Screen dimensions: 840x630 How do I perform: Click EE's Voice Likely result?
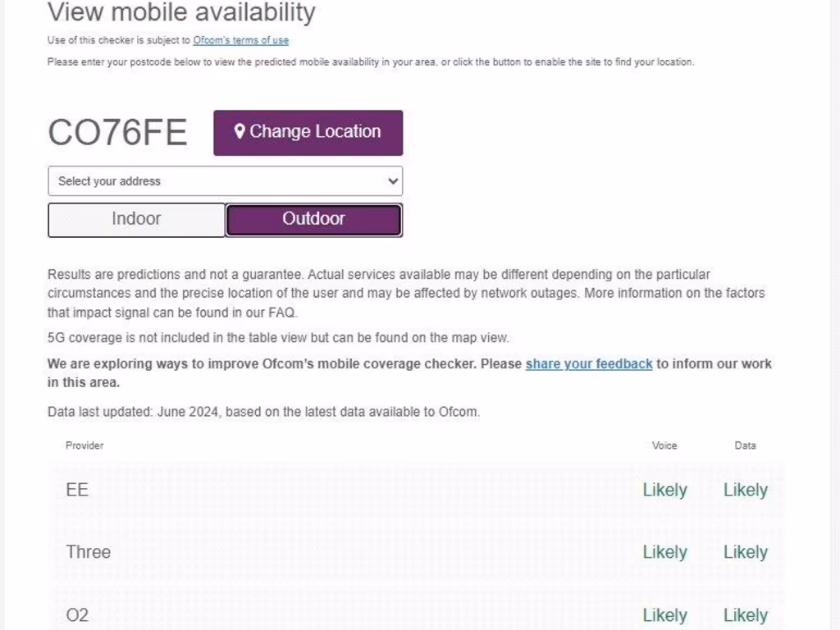click(664, 490)
